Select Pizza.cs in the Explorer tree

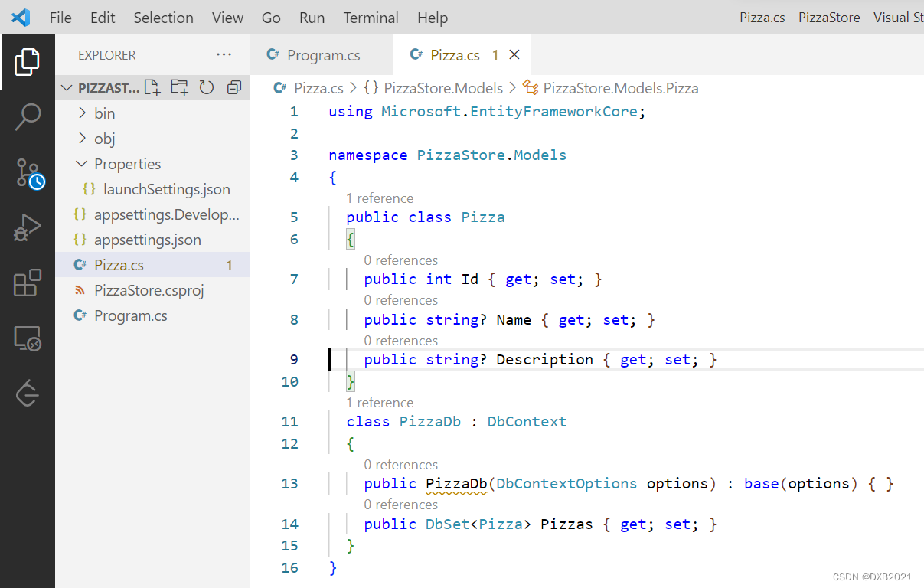point(152,265)
